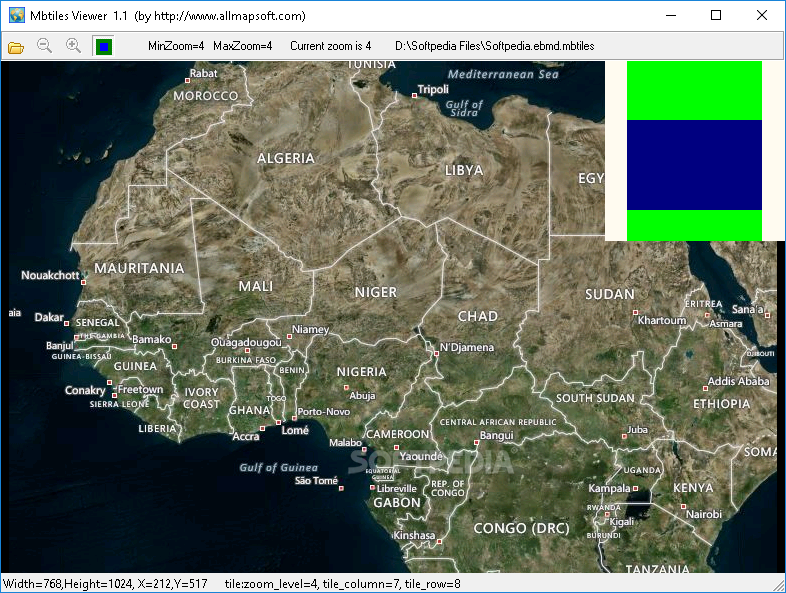The width and height of the screenshot is (786, 593).
Task: Click the KENYA country label
Action: 693,488
